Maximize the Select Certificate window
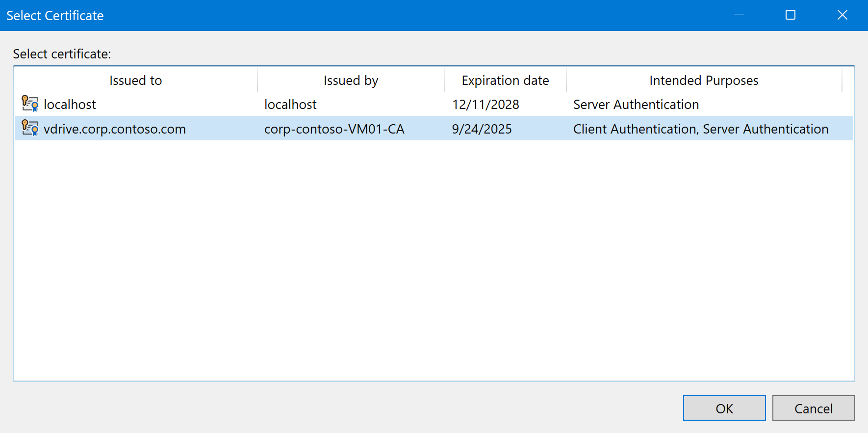Image resolution: width=868 pixels, height=433 pixels. [x=790, y=15]
